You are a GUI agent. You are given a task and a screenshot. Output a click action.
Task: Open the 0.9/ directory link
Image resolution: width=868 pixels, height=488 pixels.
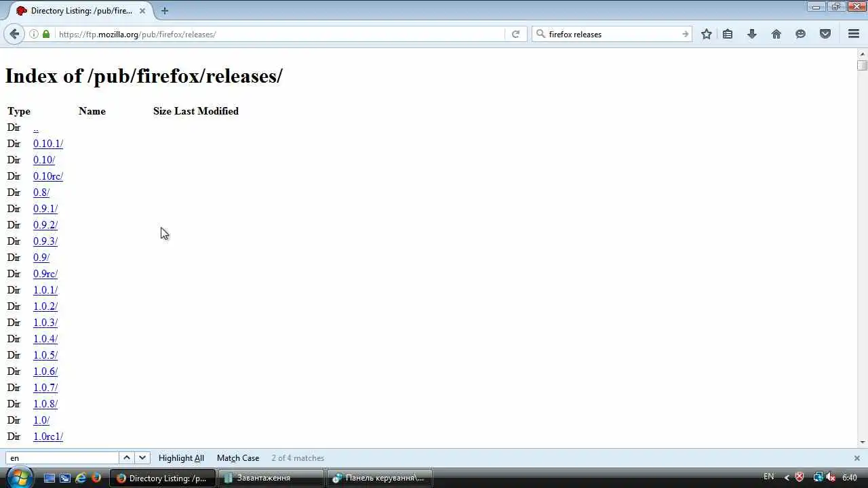pos(41,258)
